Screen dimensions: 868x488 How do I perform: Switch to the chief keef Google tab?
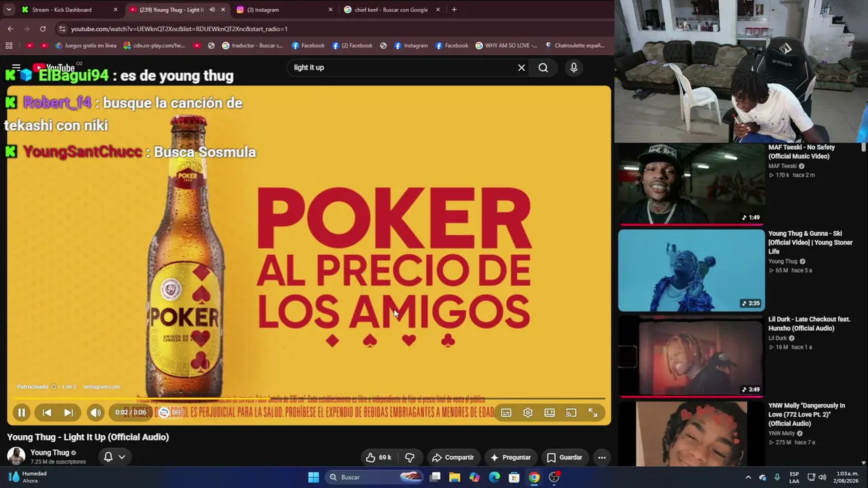391,9
